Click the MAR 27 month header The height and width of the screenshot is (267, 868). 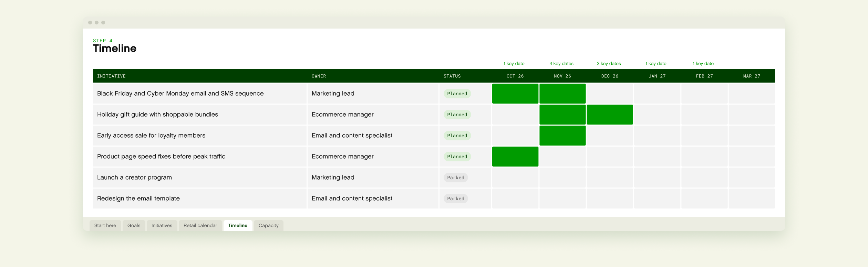[x=752, y=76]
